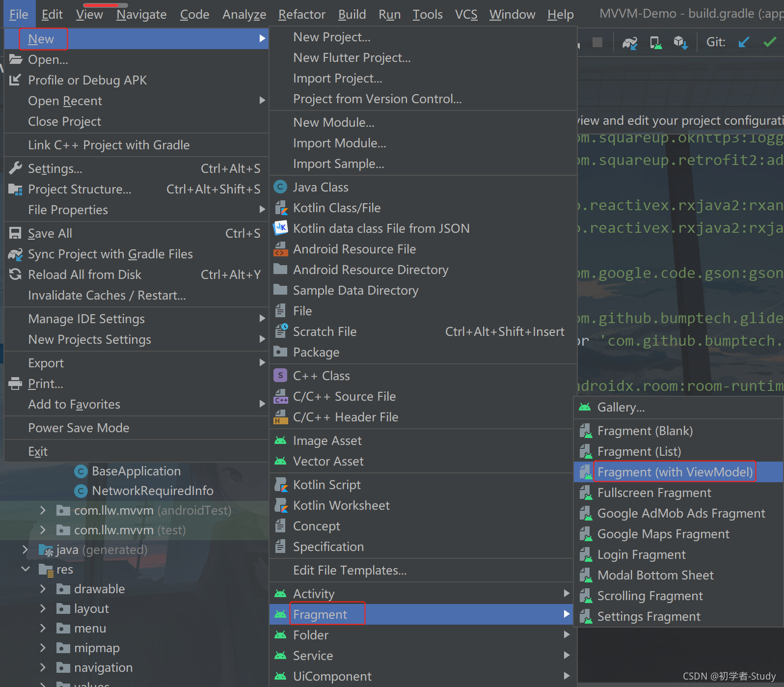Screen dimensions: 784x687
Task: Choose New Flutter Project...
Action: coord(423,57)
